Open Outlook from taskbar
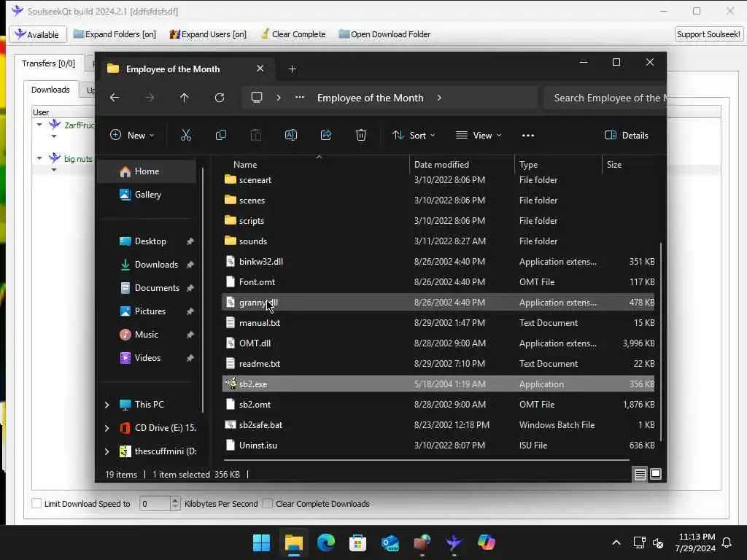This screenshot has height=560, width=747. pyautogui.click(x=390, y=542)
